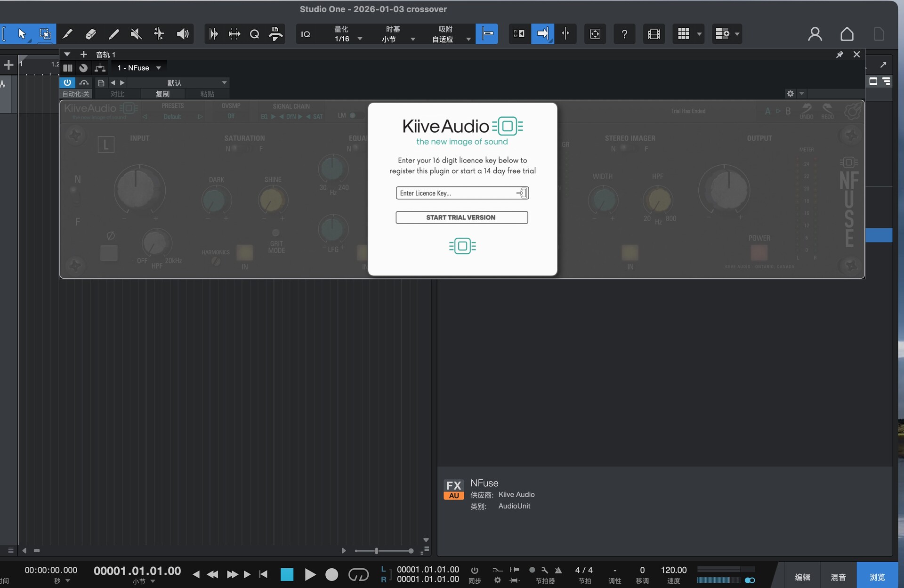Screen dimensions: 904x588
Task: Select the Listen speaker tool
Action: pyautogui.click(x=182, y=34)
